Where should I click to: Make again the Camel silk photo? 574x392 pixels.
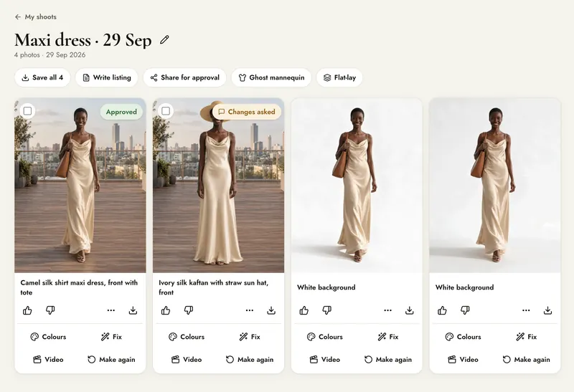click(x=111, y=360)
